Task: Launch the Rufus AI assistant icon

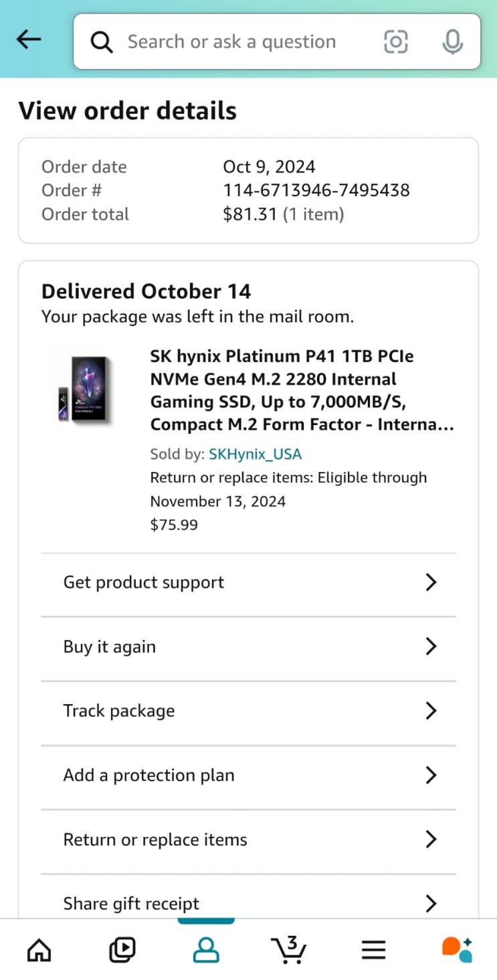Action: [458, 949]
